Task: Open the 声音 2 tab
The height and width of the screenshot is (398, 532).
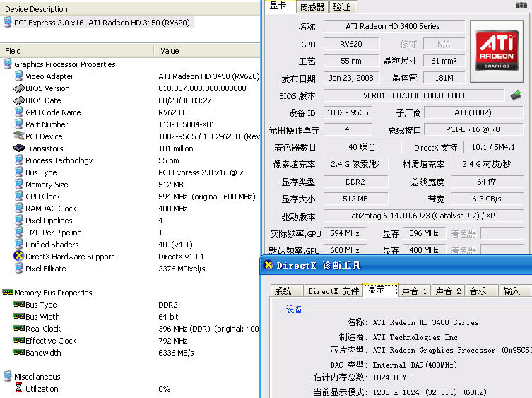Action: point(448,291)
